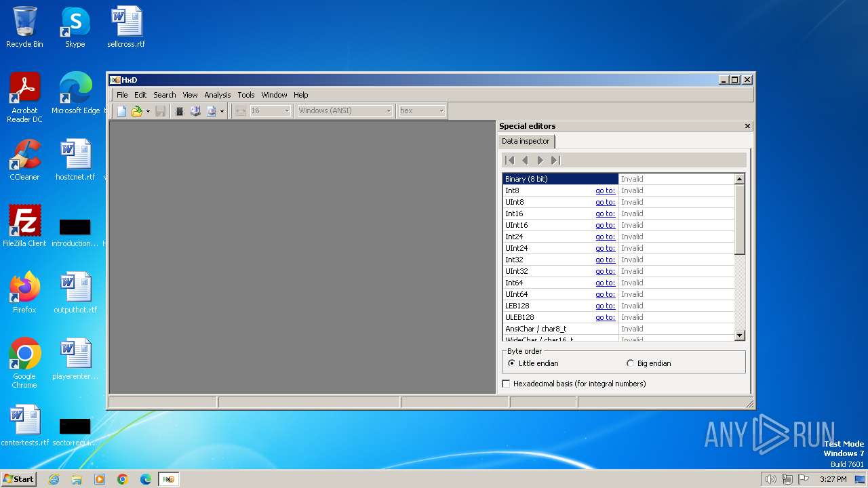The image size is (868, 488).
Task: Open the Window menu
Action: point(275,95)
